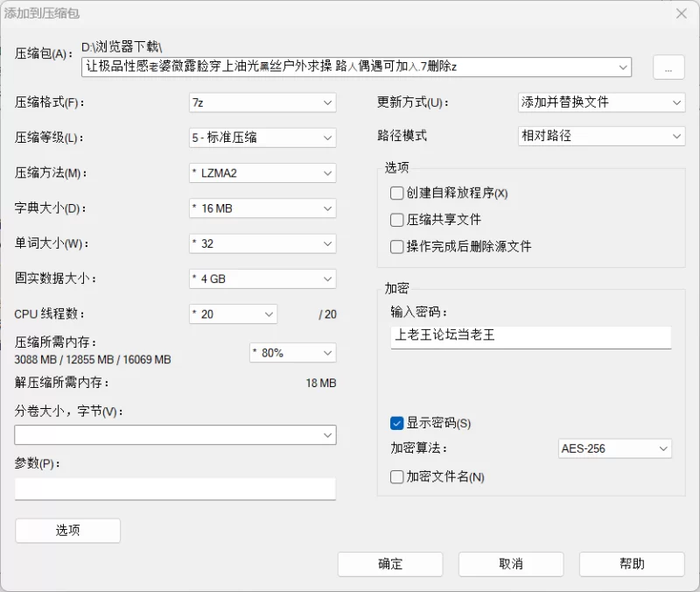
Task: Click the 确定 confirm button
Action: tap(390, 564)
